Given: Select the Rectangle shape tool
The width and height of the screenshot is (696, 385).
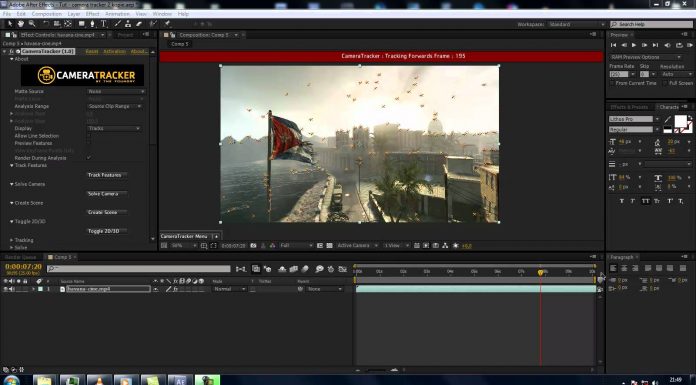Looking at the screenshot, I should [x=82, y=24].
